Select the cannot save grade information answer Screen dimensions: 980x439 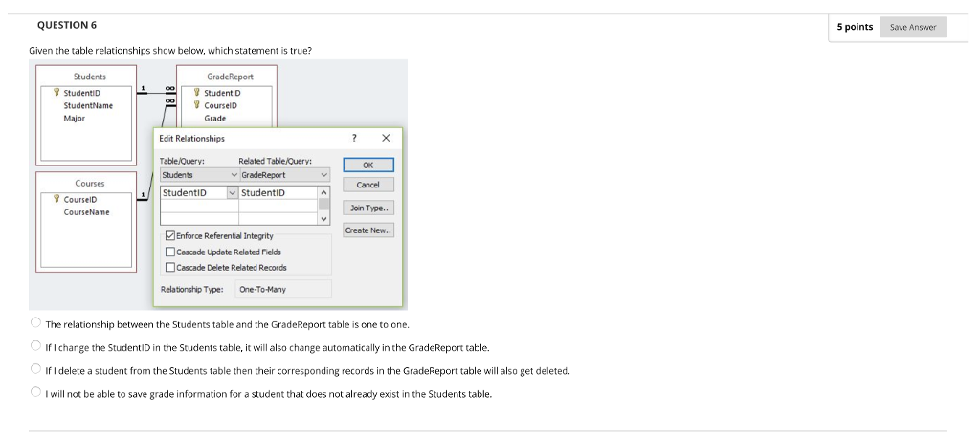click(x=36, y=392)
